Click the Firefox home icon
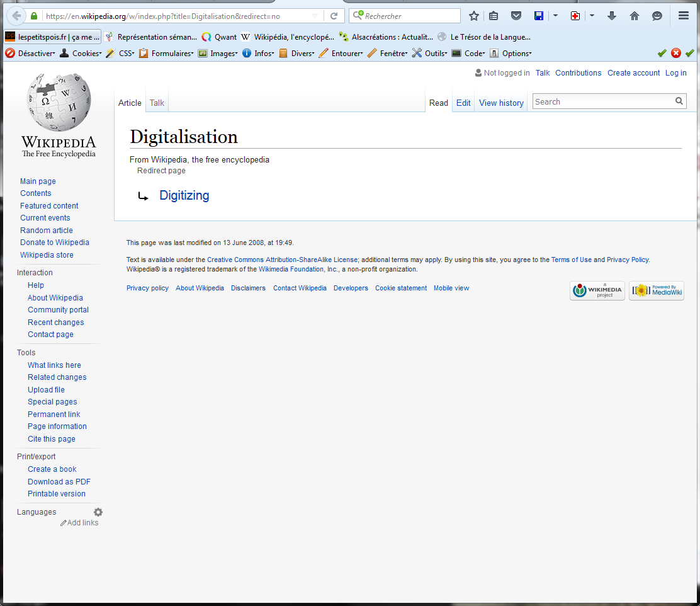This screenshot has height=606, width=700. pyautogui.click(x=635, y=16)
